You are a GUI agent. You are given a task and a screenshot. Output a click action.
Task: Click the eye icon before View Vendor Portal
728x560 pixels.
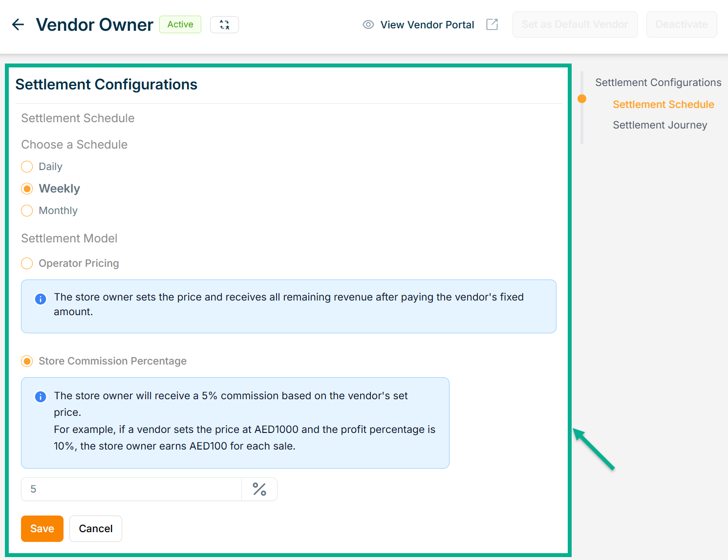(368, 24)
